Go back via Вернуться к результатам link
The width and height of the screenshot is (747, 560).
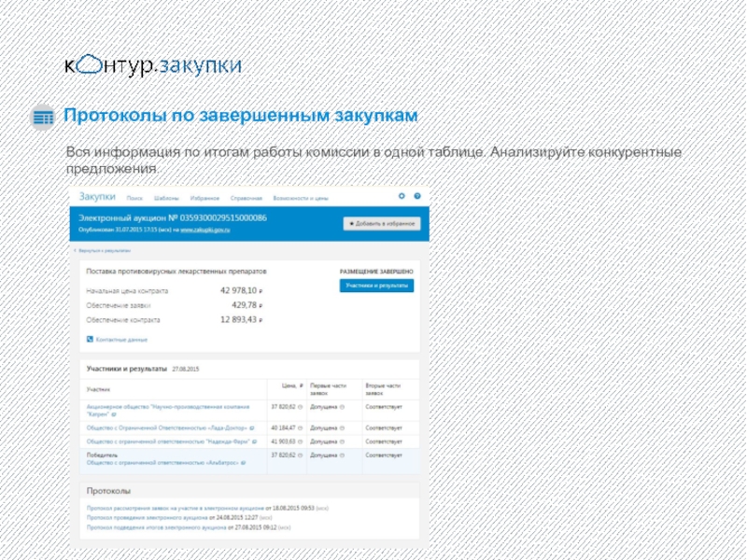click(x=104, y=251)
